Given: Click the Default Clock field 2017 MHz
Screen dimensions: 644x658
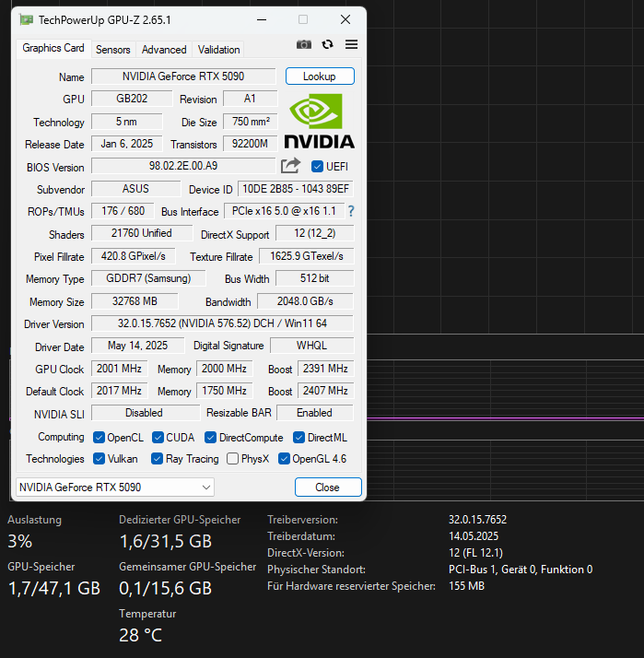Looking at the screenshot, I should tap(120, 391).
